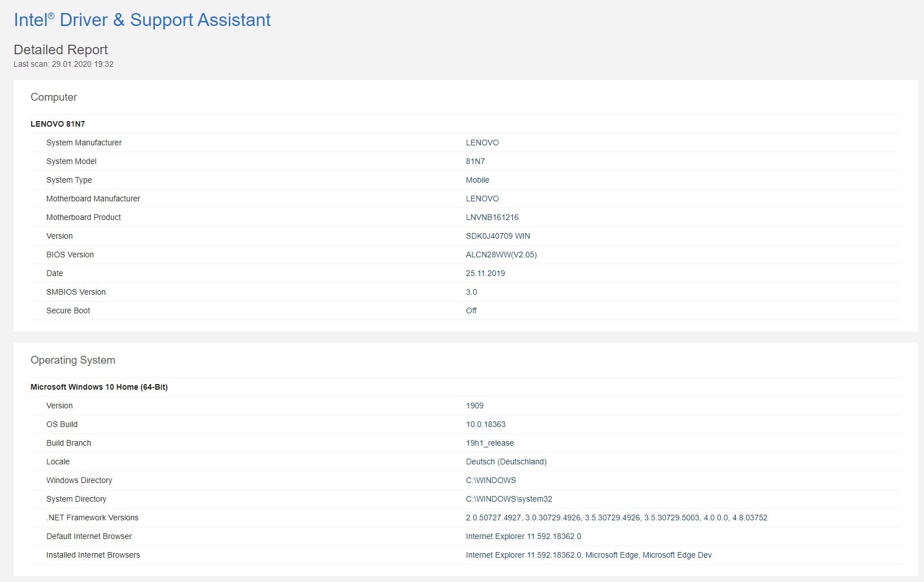Screen dimensions: 924x582
Task: Click the Motherboard Product label
Action: 84,217
